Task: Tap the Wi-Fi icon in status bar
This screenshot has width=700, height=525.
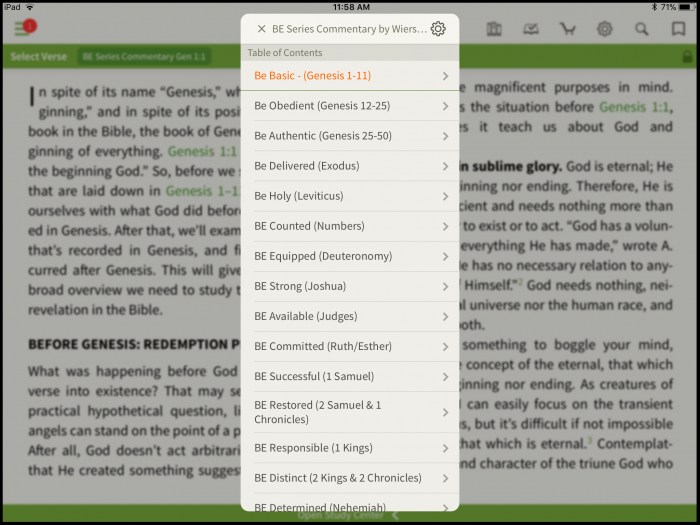Action: coord(30,7)
